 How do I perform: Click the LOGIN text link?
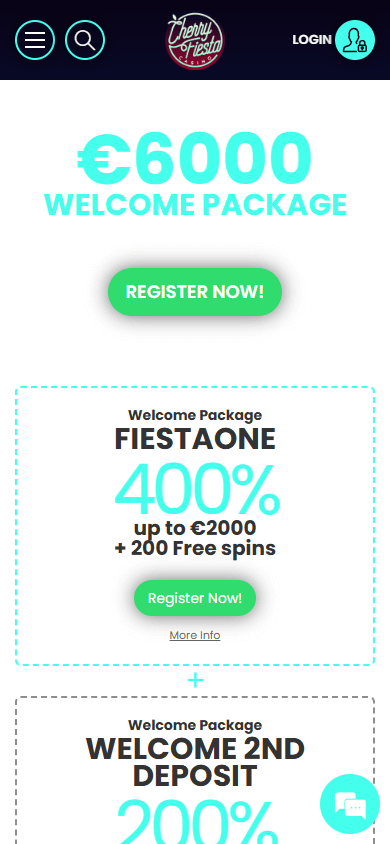click(312, 40)
